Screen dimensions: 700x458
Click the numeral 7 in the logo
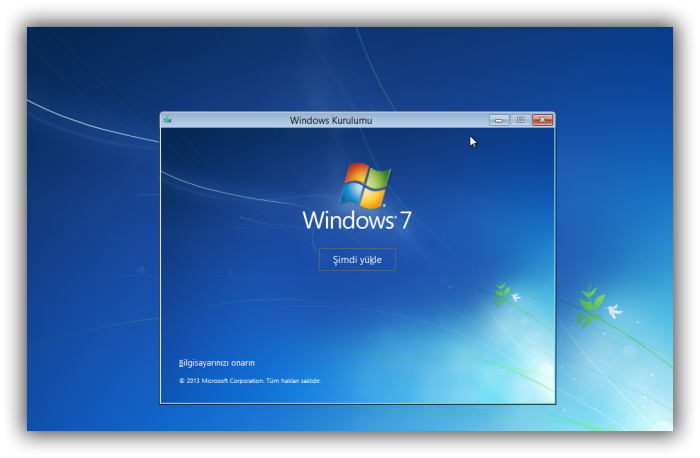tap(405, 221)
